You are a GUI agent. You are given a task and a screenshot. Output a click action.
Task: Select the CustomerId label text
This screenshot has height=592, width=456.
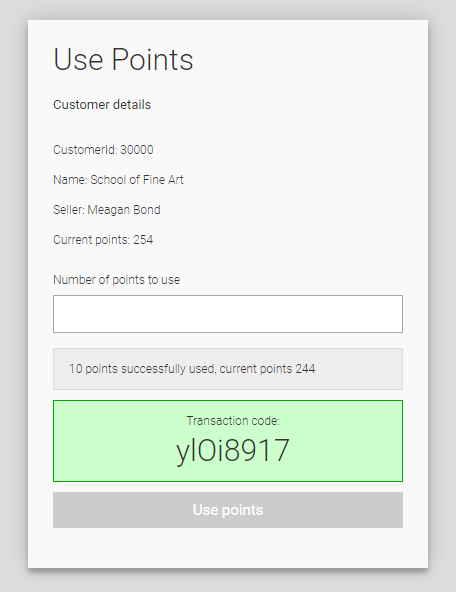click(x=85, y=150)
